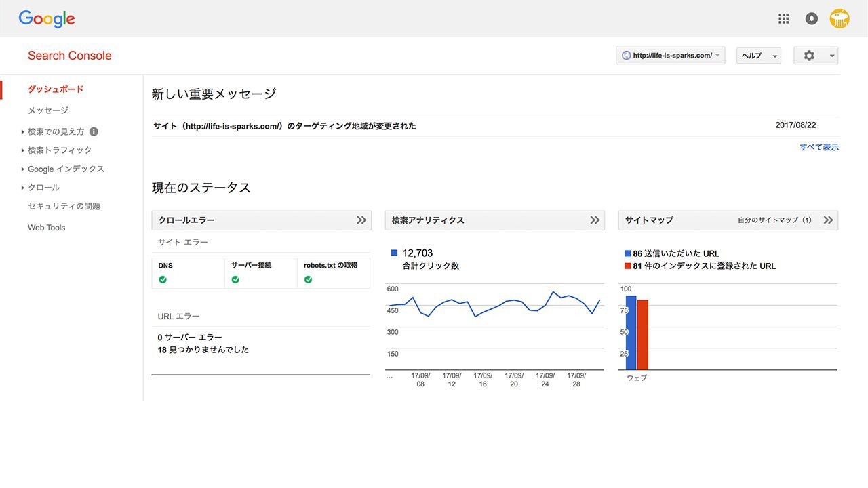Image resolution: width=868 pixels, height=488 pixels.
Task: Open the Google apps grid icon
Action: coord(784,19)
